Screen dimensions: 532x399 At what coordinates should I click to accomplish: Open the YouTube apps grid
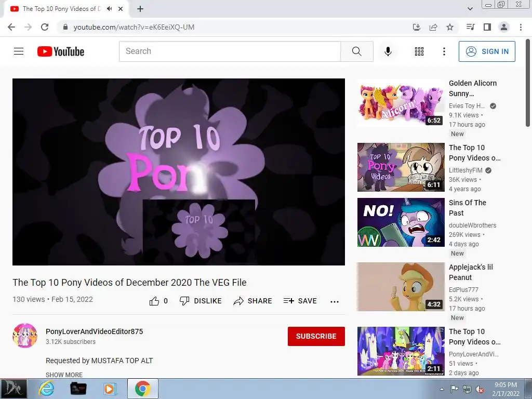(419, 51)
